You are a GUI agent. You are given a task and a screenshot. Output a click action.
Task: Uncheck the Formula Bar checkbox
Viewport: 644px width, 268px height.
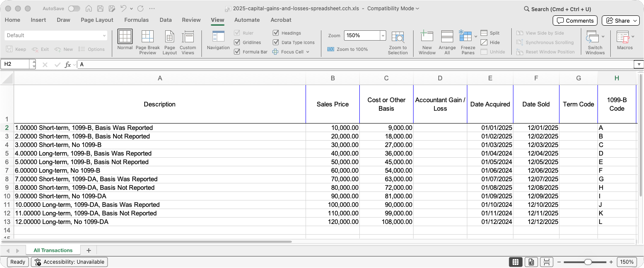(x=237, y=52)
